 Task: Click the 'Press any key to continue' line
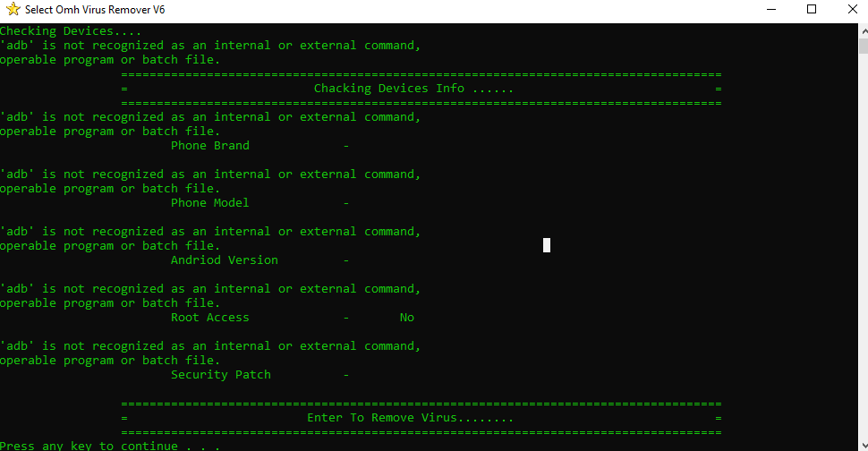[x=109, y=446]
